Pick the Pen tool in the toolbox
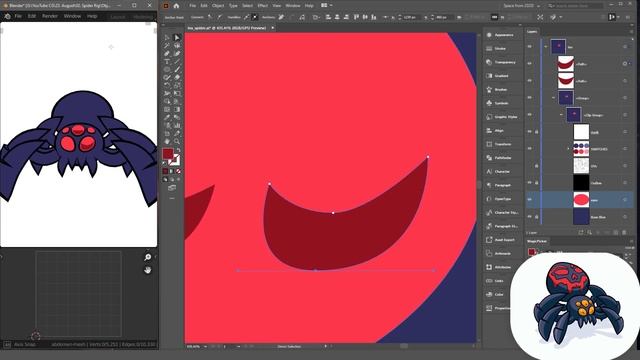 [167, 53]
